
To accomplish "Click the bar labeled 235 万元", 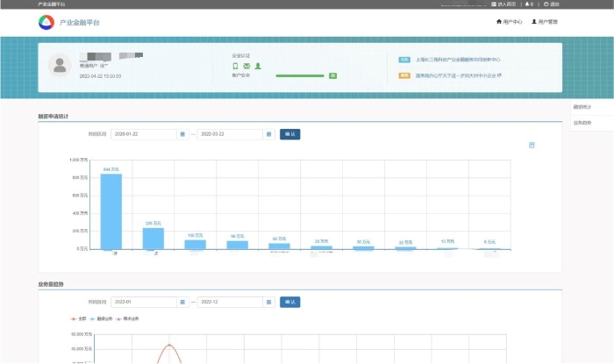I will point(153,239).
